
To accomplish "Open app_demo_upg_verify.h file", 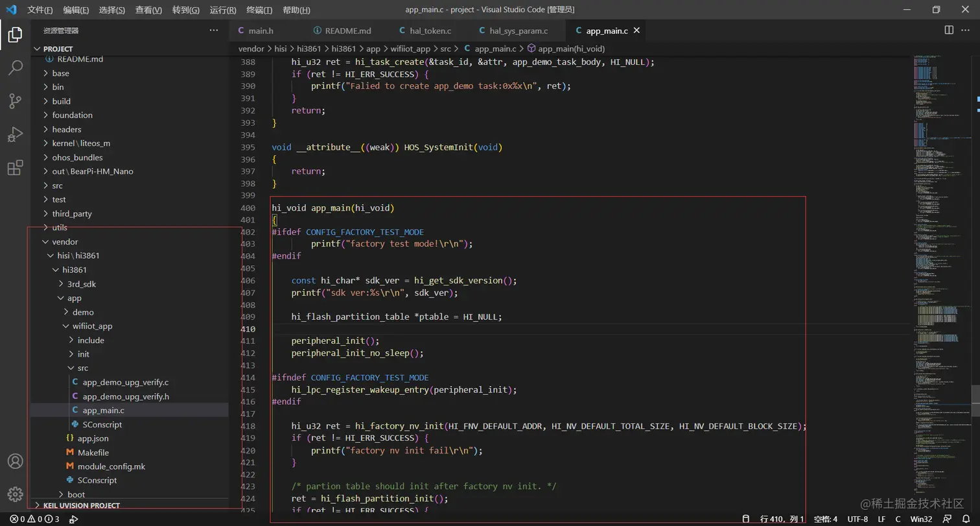I will pyautogui.click(x=130, y=396).
